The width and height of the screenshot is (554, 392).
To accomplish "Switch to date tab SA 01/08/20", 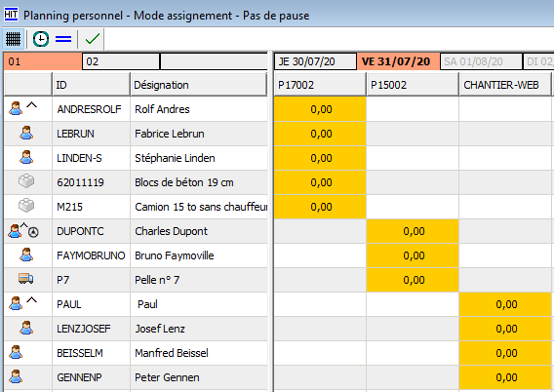I will (481, 61).
